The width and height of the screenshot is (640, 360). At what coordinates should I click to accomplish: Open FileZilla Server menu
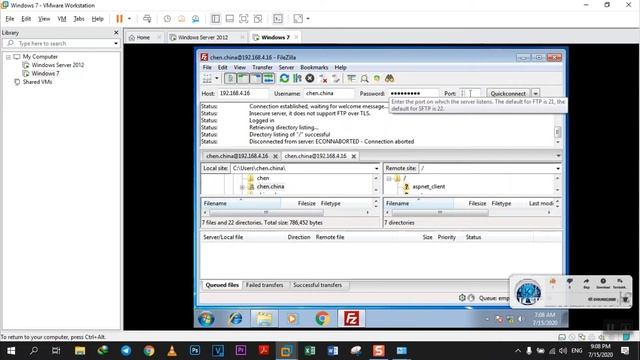(x=286, y=67)
